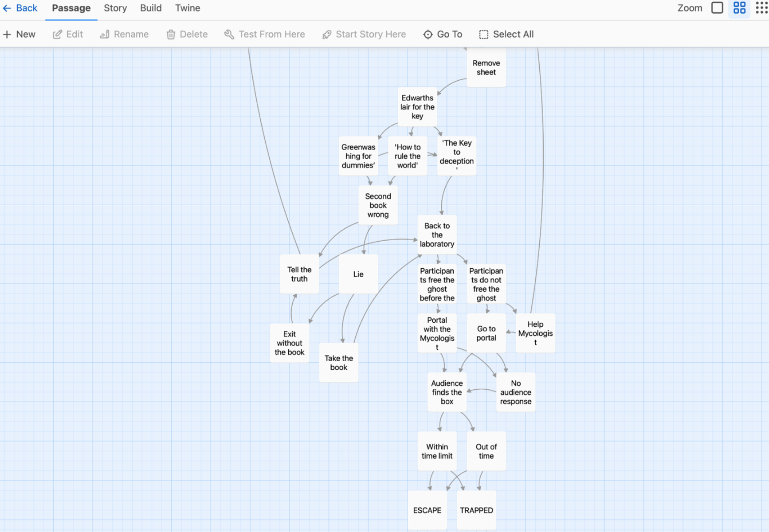The height and width of the screenshot is (532, 769).
Task: Click the Back arrow icon
Action: pos(7,8)
